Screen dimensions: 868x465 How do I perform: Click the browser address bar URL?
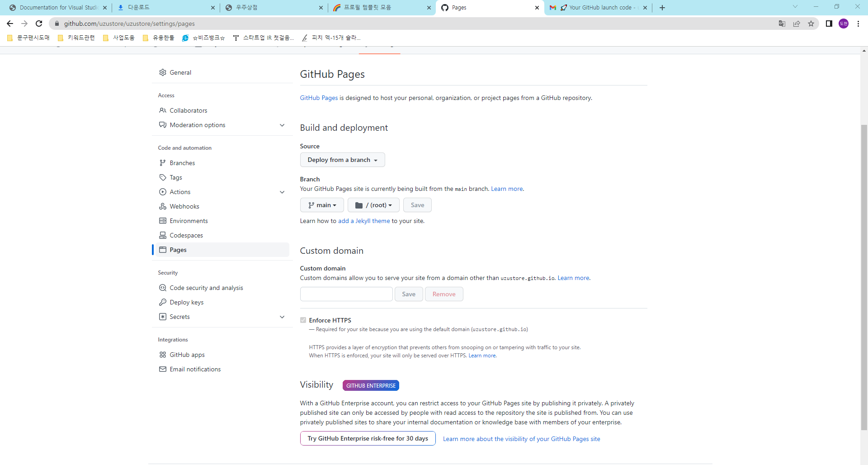(129, 24)
